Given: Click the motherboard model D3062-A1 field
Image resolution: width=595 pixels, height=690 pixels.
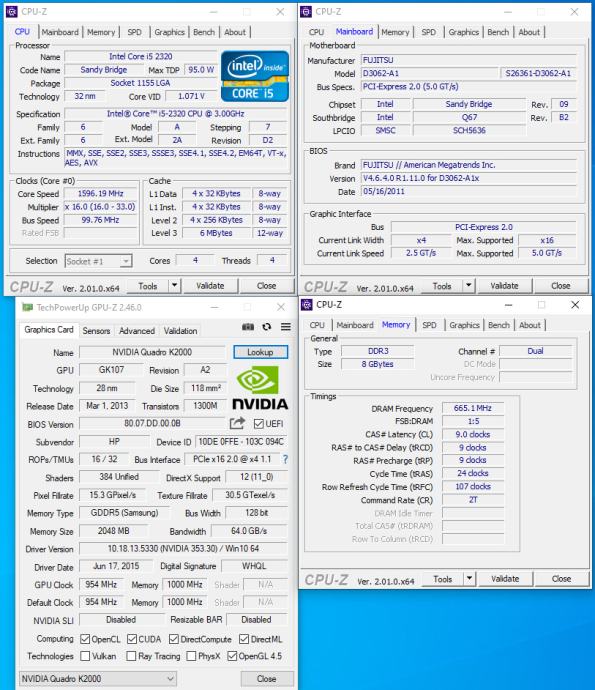Looking at the screenshot, I should [430, 73].
